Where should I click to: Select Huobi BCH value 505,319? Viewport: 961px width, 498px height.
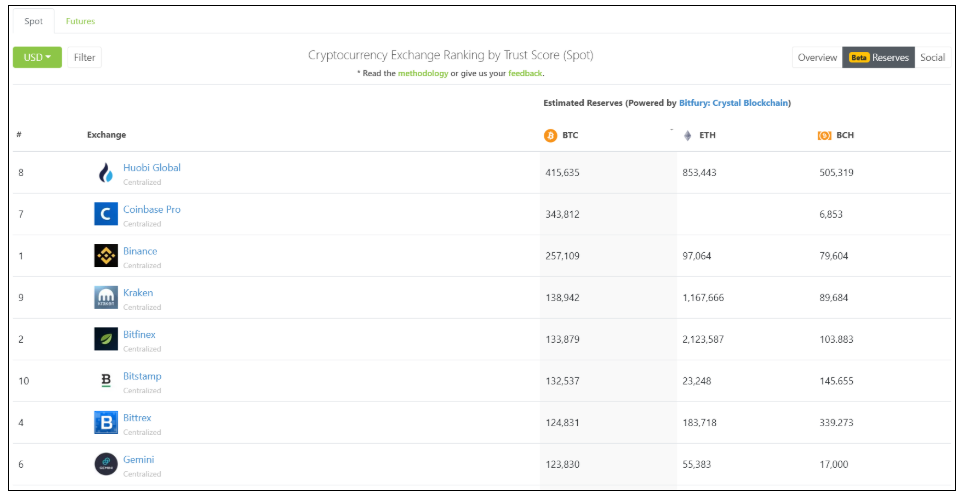pyautogui.click(x=837, y=173)
